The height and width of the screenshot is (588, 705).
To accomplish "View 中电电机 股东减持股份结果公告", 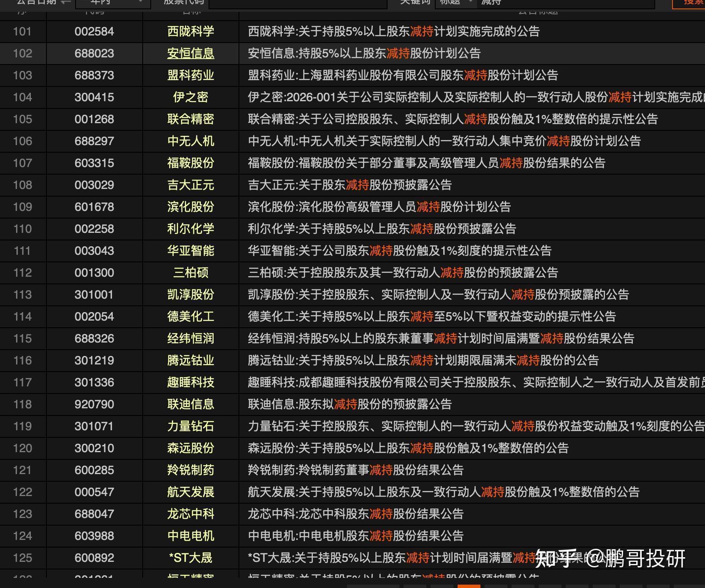I will pyautogui.click(x=356, y=536).
